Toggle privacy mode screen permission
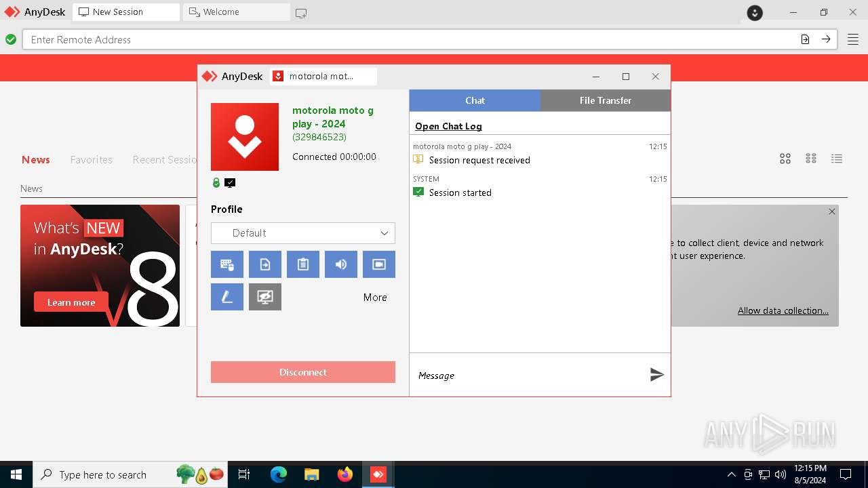 [x=265, y=297]
